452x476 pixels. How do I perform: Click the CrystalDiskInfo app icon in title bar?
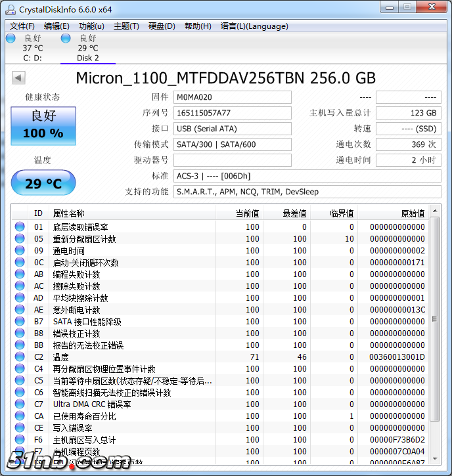tap(10, 9)
